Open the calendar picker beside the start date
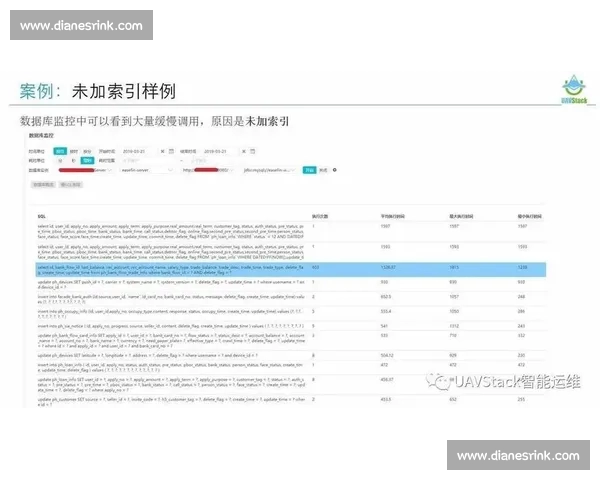This screenshot has width=600, height=480. coord(171,151)
